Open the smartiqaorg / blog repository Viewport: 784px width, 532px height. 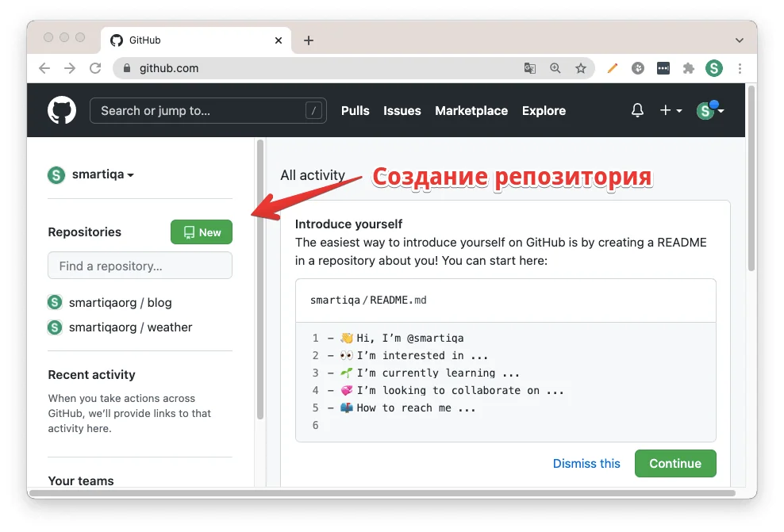[x=120, y=303]
